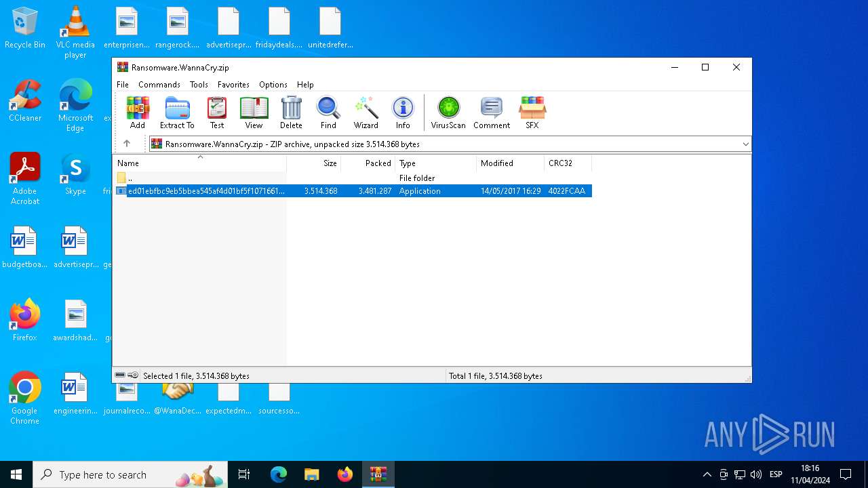868x488 pixels.
Task: Sort by the CRC32 column header
Action: tap(568, 163)
